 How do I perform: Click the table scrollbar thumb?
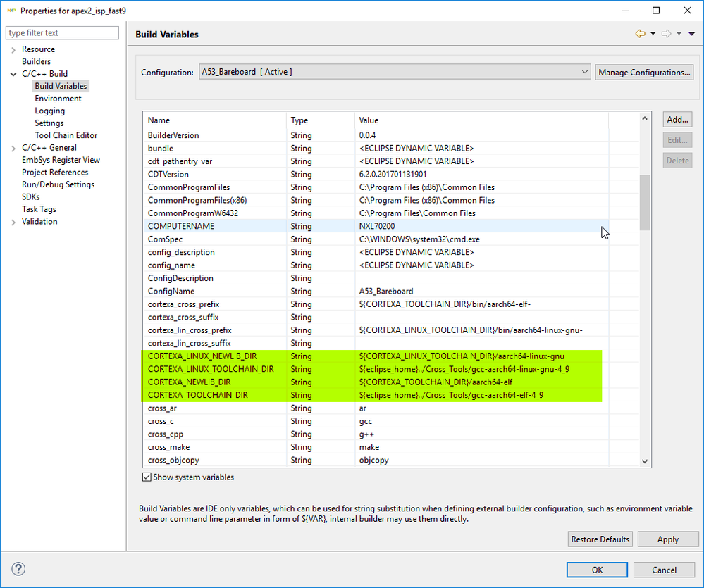point(645,202)
